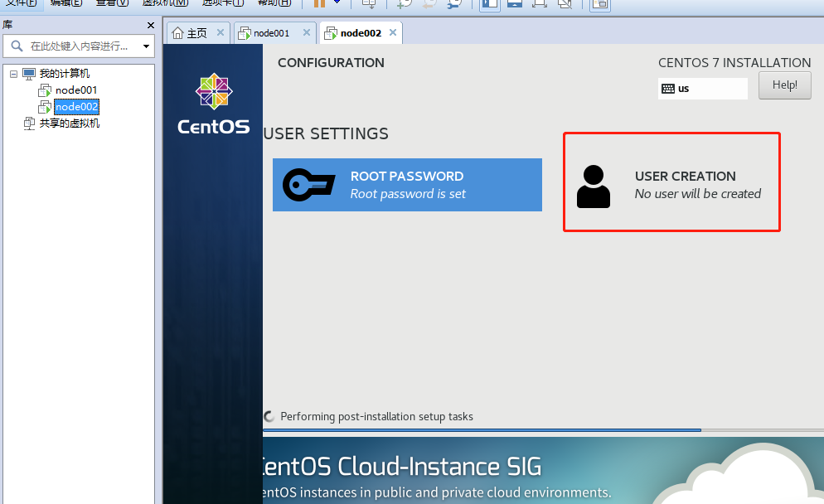Click the My Computer icon in tree

pos(29,74)
